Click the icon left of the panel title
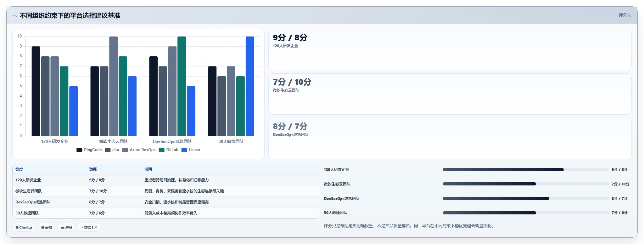The image size is (644, 244). tap(15, 16)
